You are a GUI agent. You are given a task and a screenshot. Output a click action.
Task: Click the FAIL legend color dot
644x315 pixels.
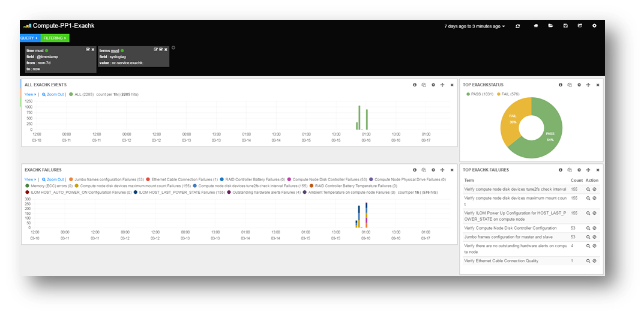[499, 94]
